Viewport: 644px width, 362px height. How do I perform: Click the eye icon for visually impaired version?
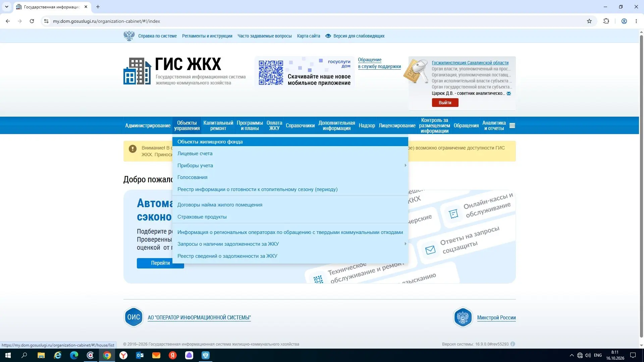coord(328,36)
